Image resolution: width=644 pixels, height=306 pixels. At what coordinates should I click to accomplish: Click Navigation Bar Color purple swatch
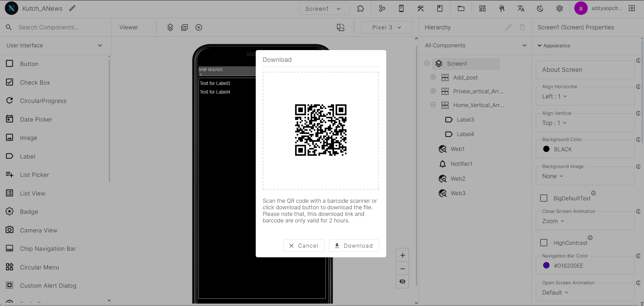(x=546, y=265)
